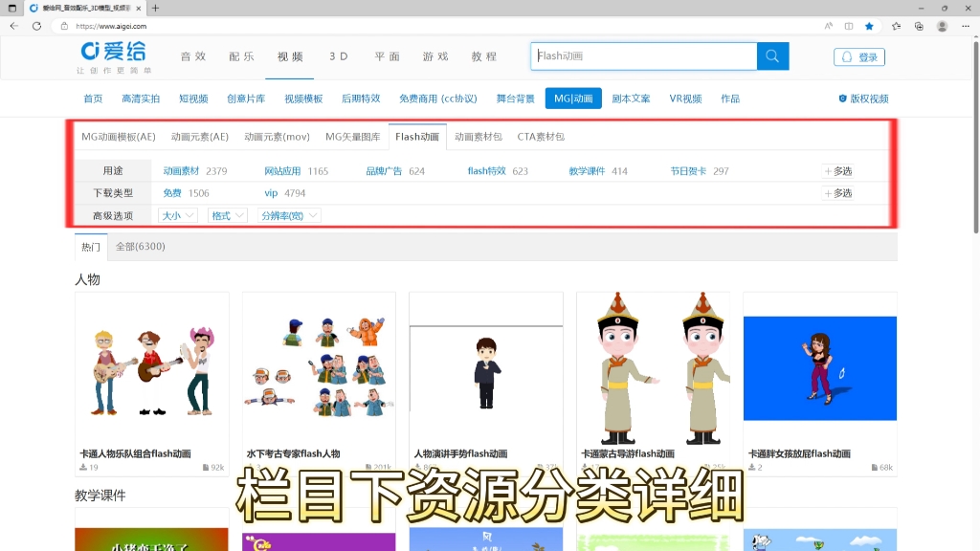The height and width of the screenshot is (551, 980).
Task: Filter by 动画素材 usage
Action: tap(181, 171)
